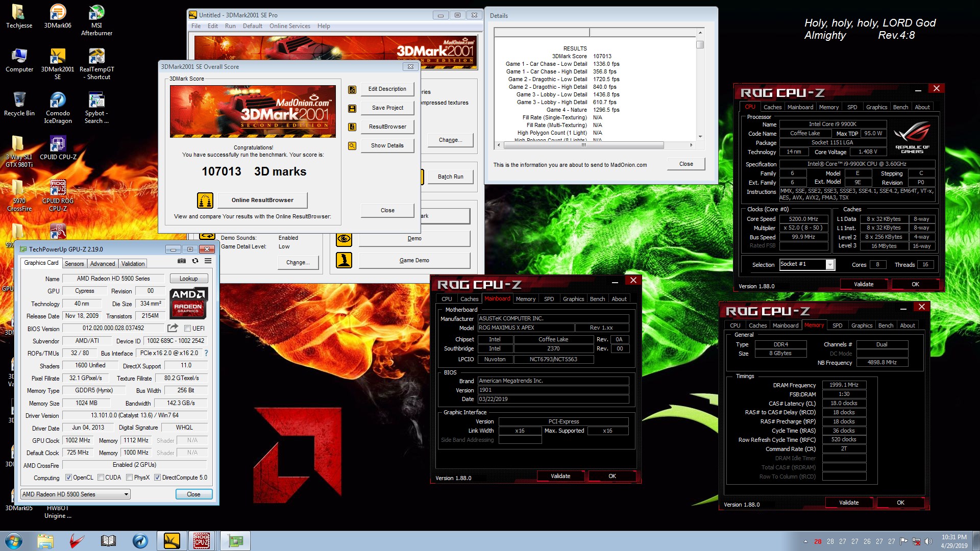Click the Online ResultBrowser button
Viewport: 980px width, 551px height.
[262, 200]
